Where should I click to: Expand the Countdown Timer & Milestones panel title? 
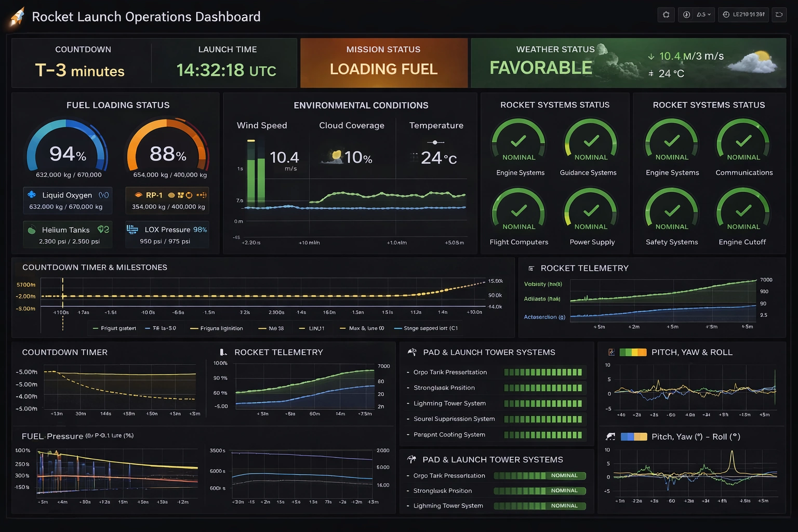[95, 267]
